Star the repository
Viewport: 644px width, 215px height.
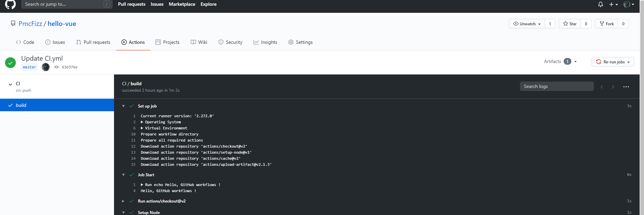click(570, 24)
